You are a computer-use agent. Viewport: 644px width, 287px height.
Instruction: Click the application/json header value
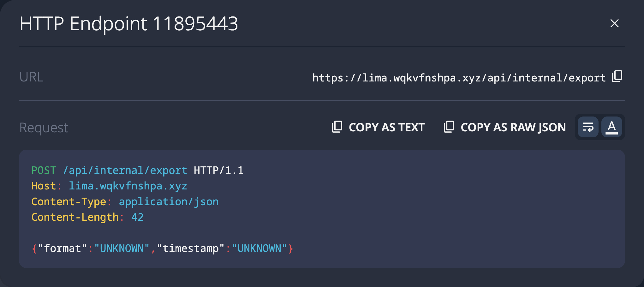click(169, 202)
